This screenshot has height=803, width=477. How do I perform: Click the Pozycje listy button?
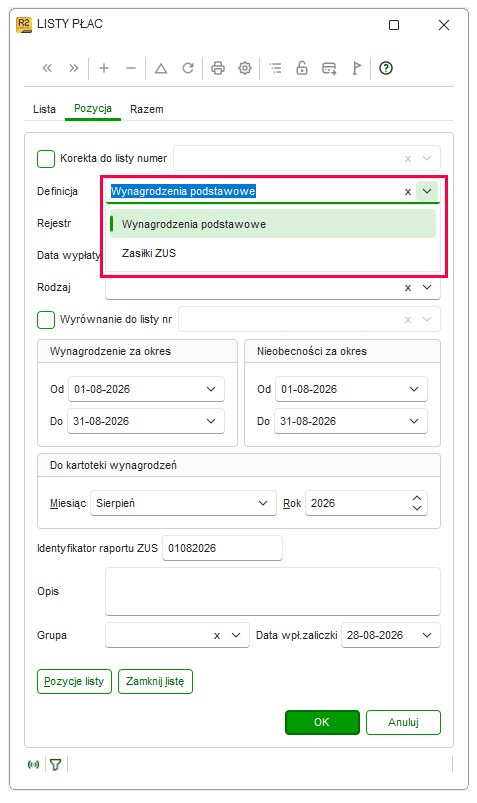pyautogui.click(x=74, y=682)
